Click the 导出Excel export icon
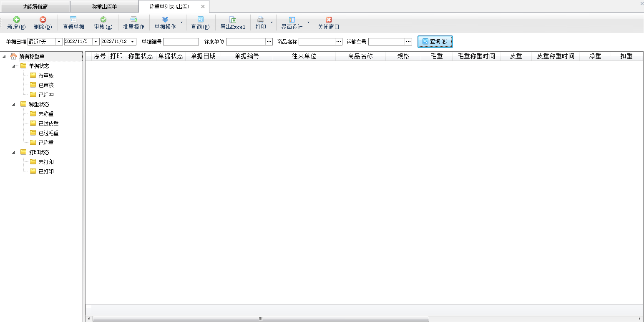Screen dimensions: 644x322 pos(233,20)
